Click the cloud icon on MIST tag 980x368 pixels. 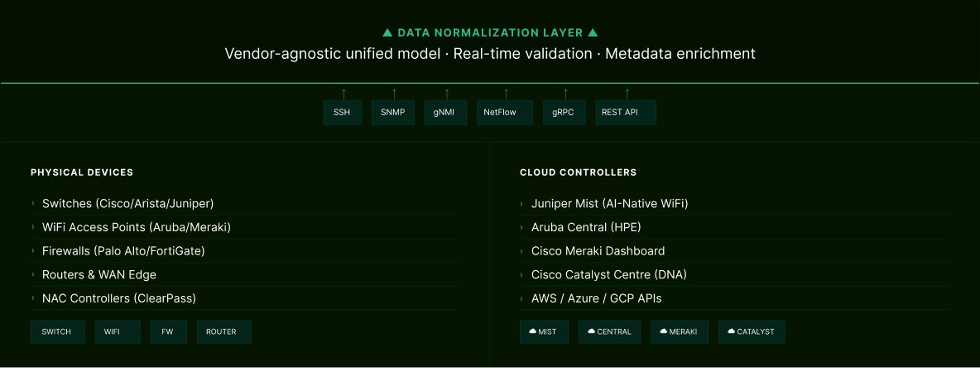pyautogui.click(x=532, y=332)
